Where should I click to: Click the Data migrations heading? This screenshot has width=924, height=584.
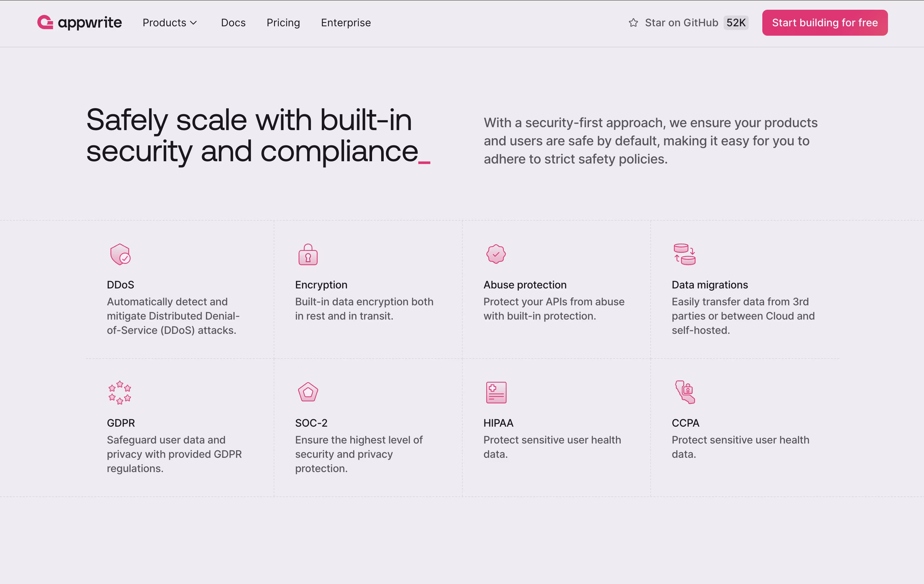coord(709,285)
